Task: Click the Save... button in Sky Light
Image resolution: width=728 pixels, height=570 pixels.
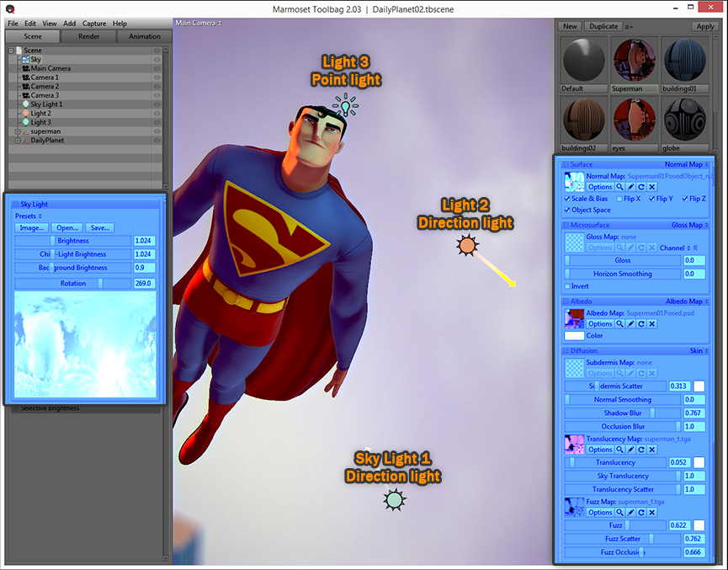Action: click(100, 227)
